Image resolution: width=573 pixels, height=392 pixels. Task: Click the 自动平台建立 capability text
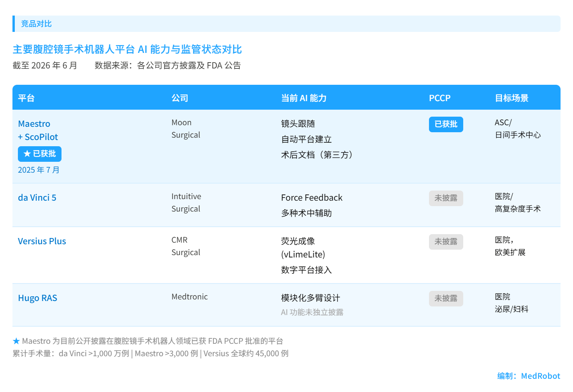click(x=306, y=139)
